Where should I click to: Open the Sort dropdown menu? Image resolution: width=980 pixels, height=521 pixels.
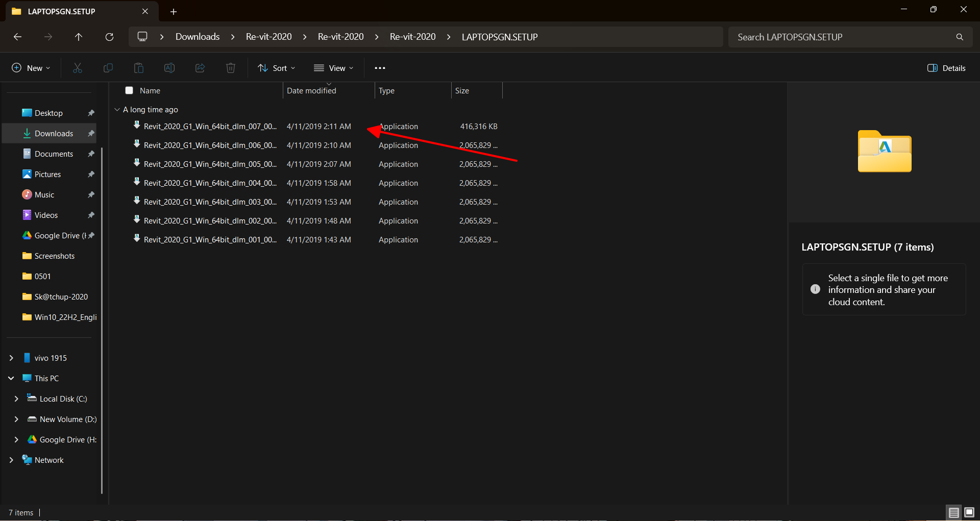[x=277, y=68]
